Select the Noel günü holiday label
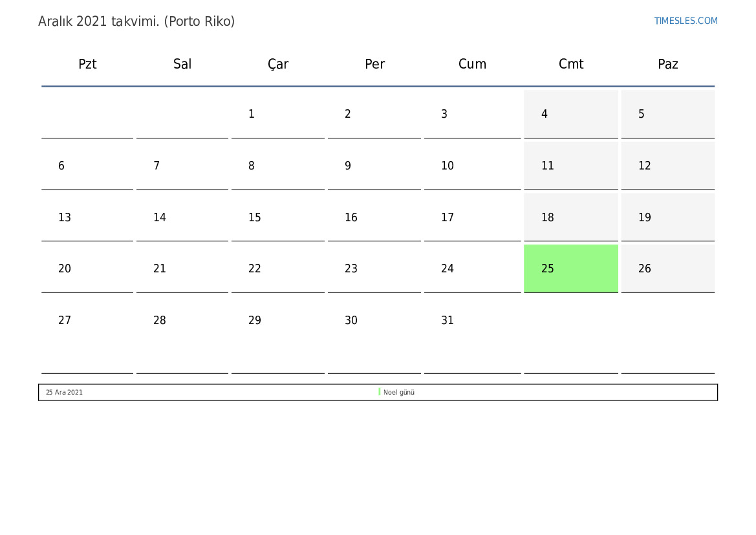 (399, 392)
